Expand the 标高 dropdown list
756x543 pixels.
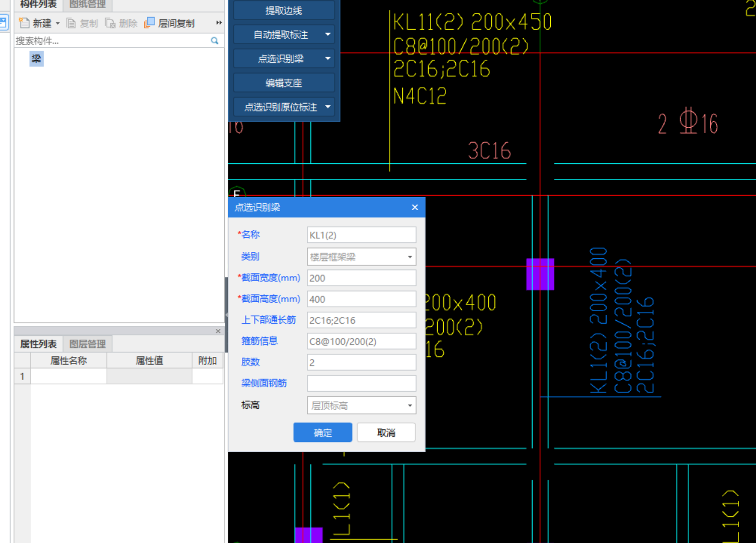coord(410,406)
